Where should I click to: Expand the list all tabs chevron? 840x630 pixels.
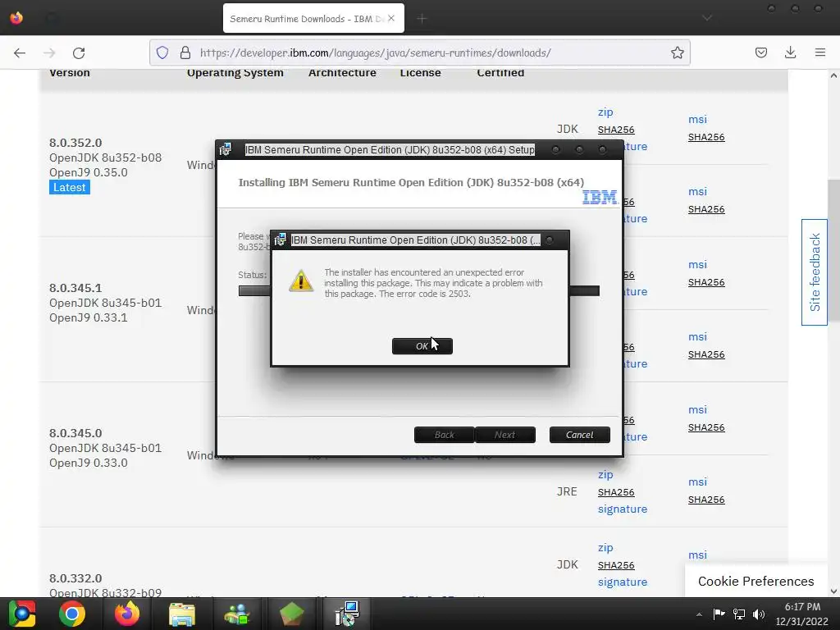tap(707, 18)
